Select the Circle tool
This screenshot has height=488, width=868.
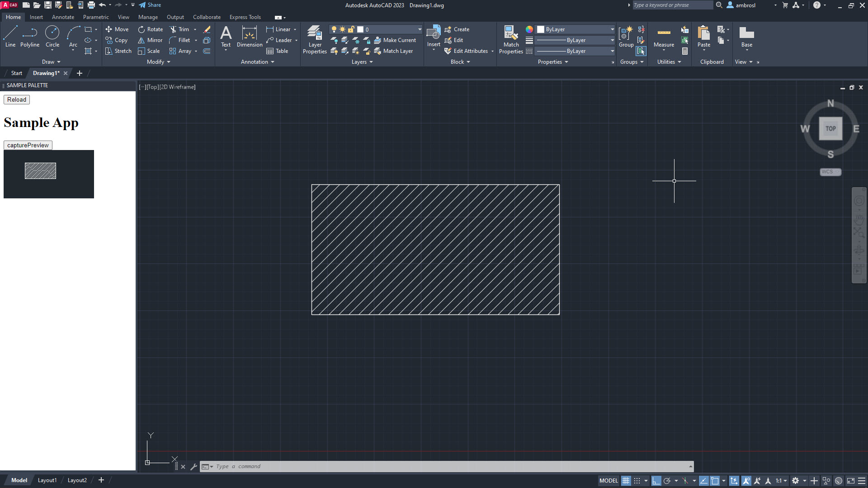[x=52, y=36]
